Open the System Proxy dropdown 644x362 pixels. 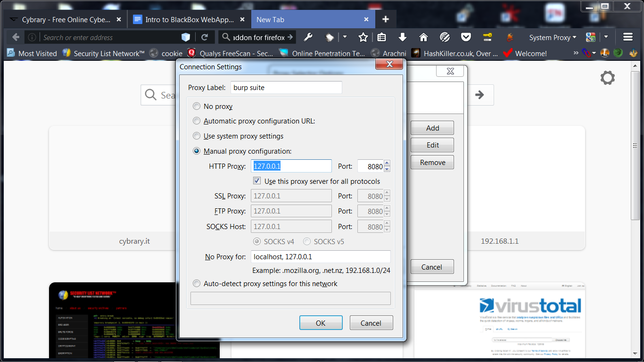[553, 37]
